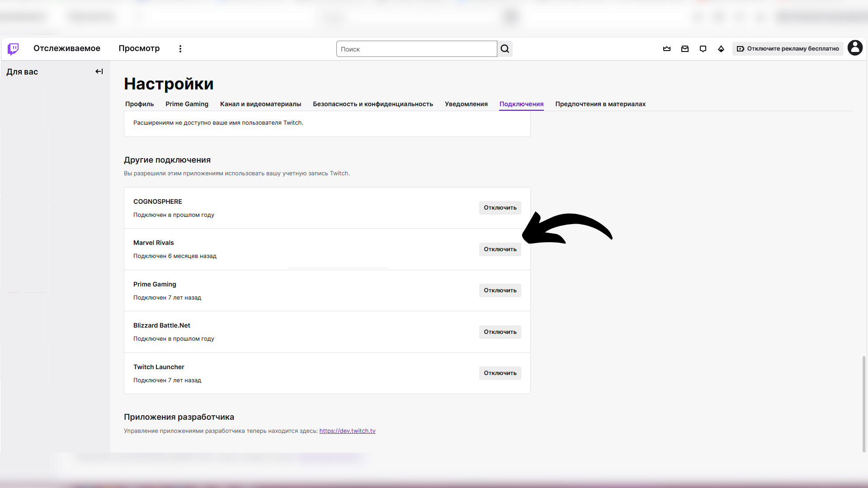This screenshot has width=868, height=488.
Task: Switch to the Prime Gaming tab
Action: click(187, 104)
